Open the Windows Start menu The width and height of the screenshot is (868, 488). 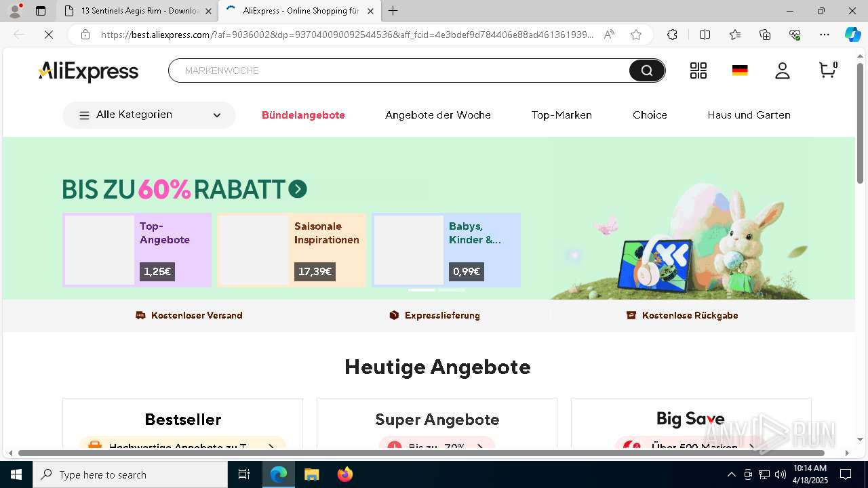click(16, 474)
